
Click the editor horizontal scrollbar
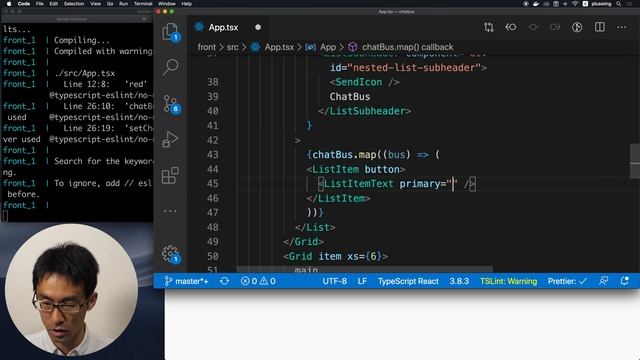pos(364,269)
